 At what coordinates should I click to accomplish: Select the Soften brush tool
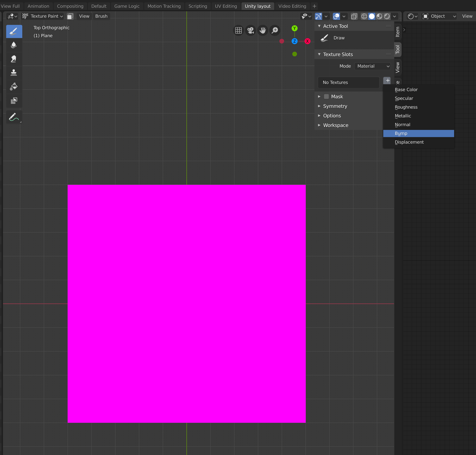(14, 45)
